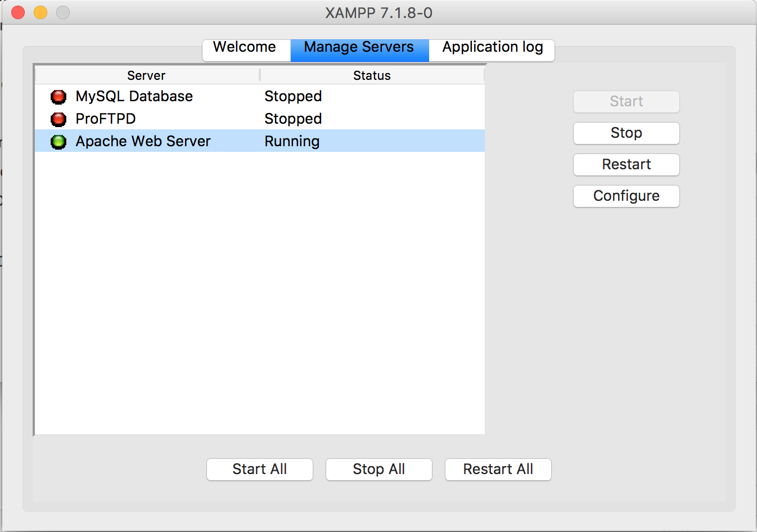The image size is (757, 532).
Task: Click the red status light beside ProFTPD
Action: click(58, 119)
